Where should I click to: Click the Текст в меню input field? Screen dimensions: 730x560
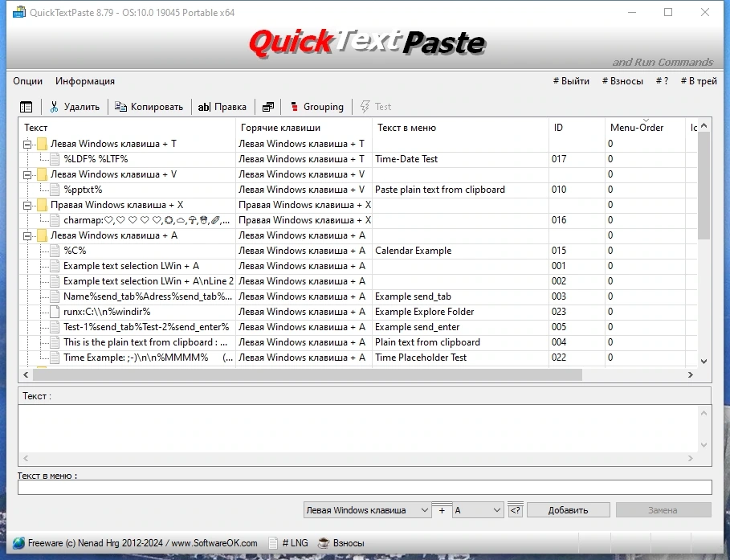coord(365,488)
